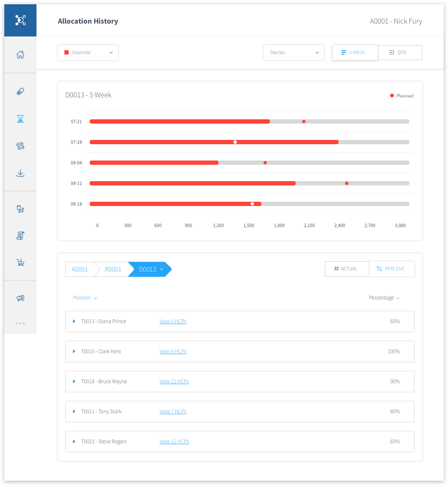Screen dimensions: 448x485
Task: Click Clark Kent's 100% value
Action: point(394,352)
